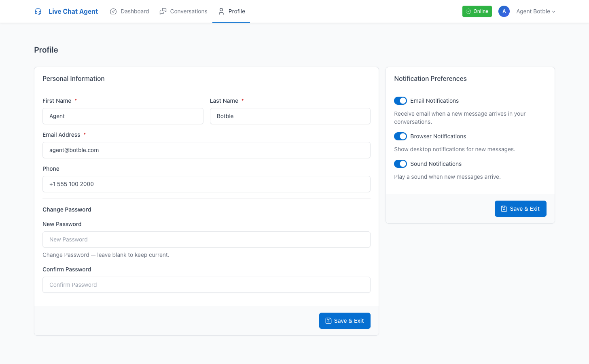Toggle Sound Notifications off

tap(400, 164)
